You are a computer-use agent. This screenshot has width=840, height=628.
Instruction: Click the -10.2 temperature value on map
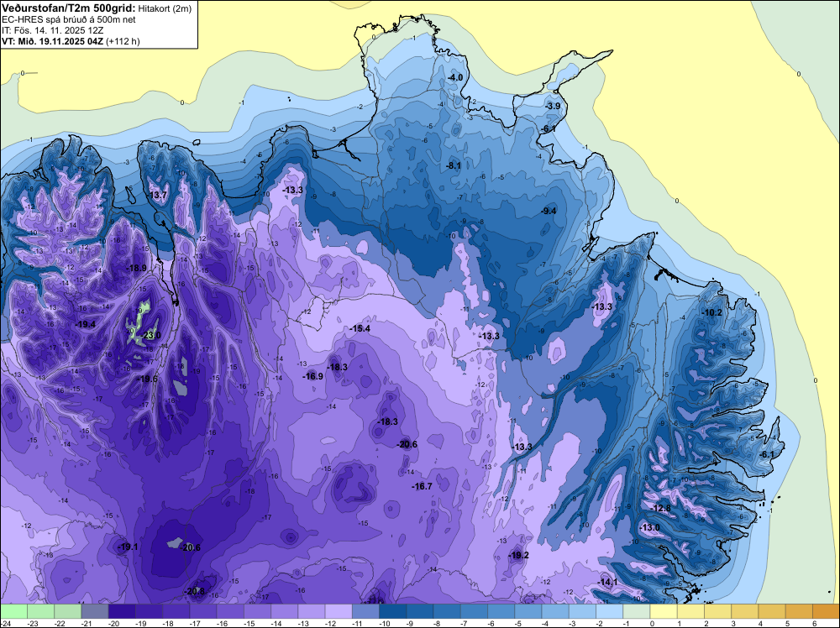[x=712, y=312]
